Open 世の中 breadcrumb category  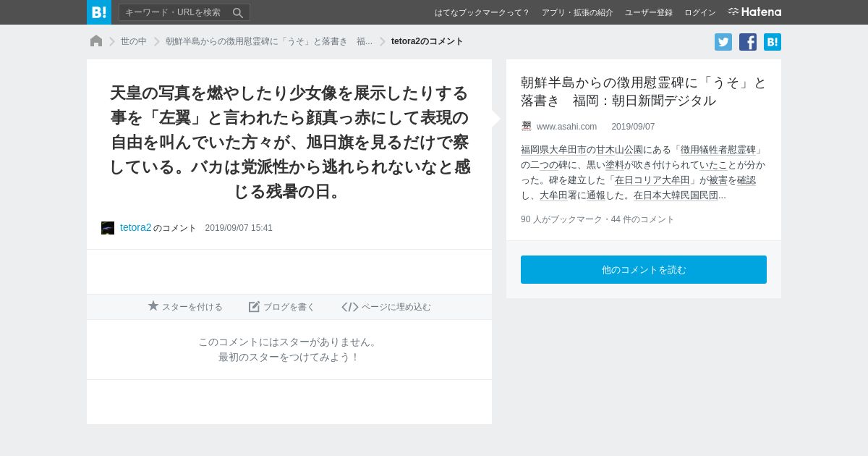[x=134, y=41]
